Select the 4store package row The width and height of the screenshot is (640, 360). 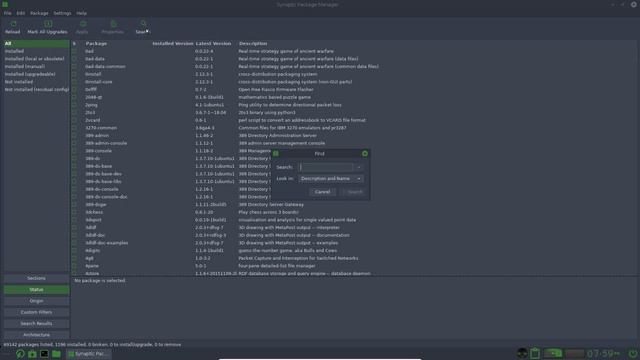pos(354,273)
